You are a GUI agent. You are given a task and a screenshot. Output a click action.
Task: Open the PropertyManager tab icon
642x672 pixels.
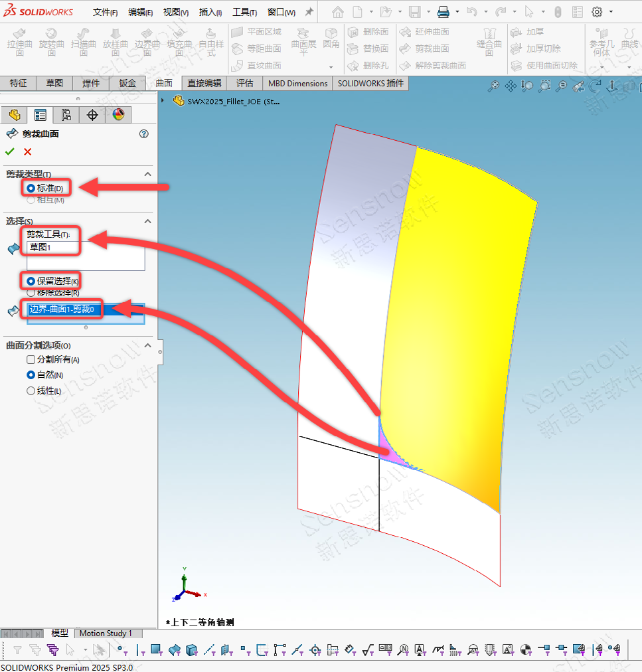(x=40, y=115)
